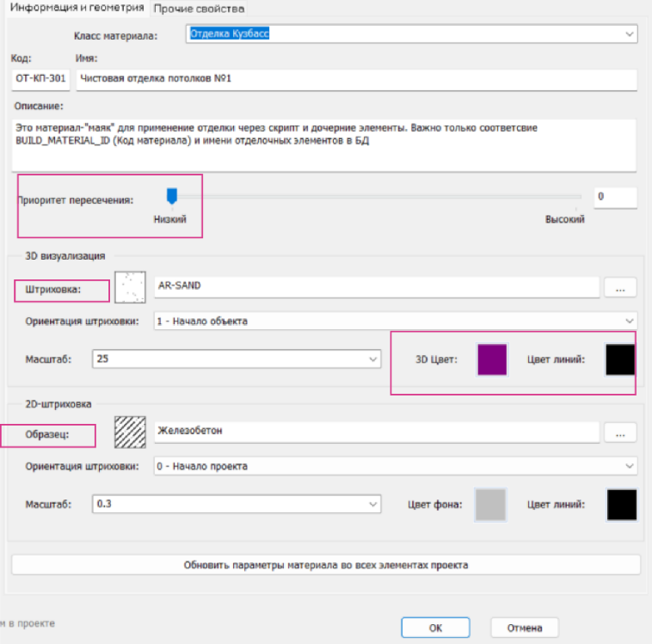Expand the Масштаб dropdown showing 0.3
Screen dimensions: 652x644
(237, 504)
